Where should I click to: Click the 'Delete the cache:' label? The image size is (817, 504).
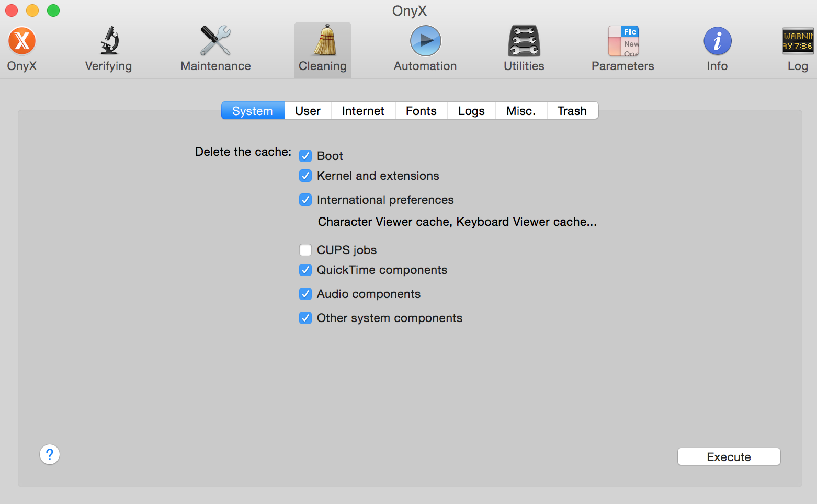click(243, 152)
